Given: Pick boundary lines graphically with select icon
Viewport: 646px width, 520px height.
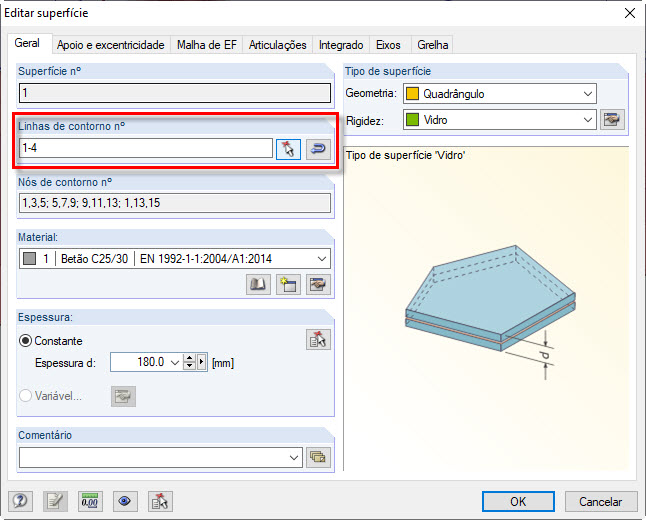Looking at the screenshot, I should pyautogui.click(x=288, y=149).
